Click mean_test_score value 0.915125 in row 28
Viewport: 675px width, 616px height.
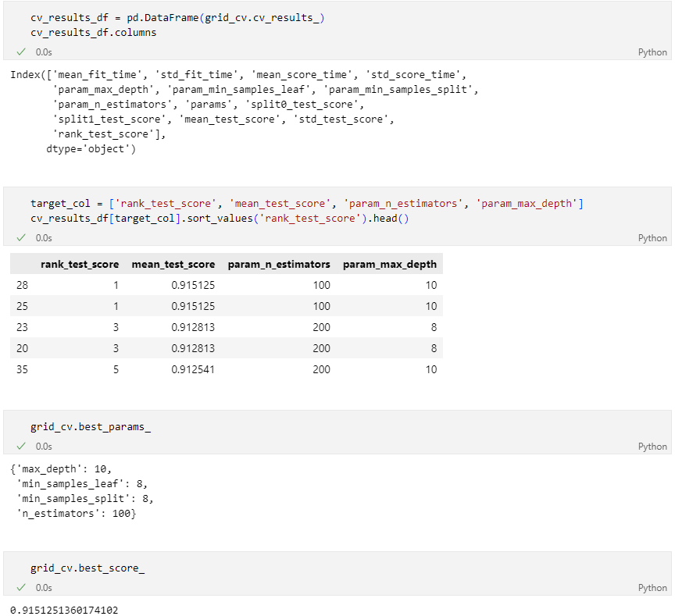tap(193, 285)
